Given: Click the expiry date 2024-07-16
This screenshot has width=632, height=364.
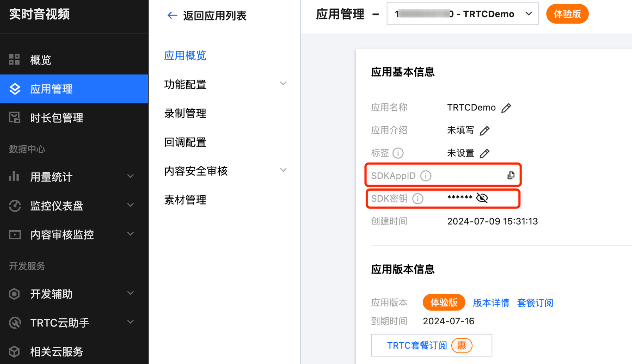Looking at the screenshot, I should [x=449, y=321].
